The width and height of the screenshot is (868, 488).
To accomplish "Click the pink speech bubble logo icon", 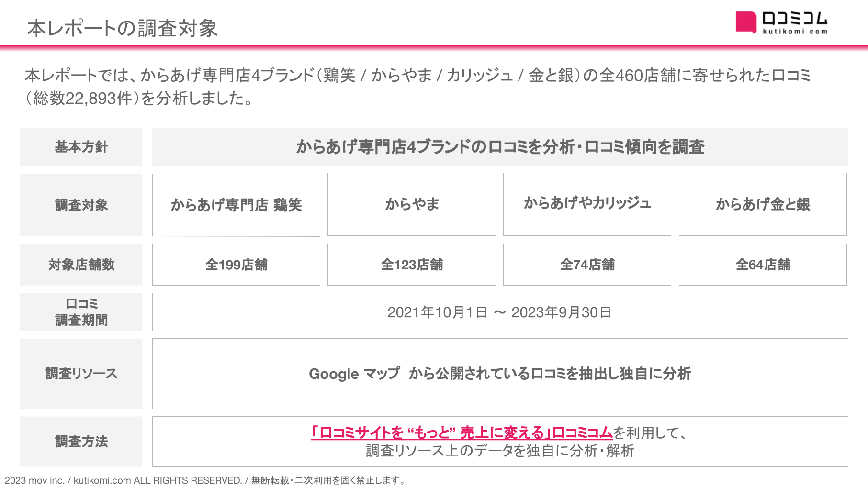I will (x=745, y=22).
